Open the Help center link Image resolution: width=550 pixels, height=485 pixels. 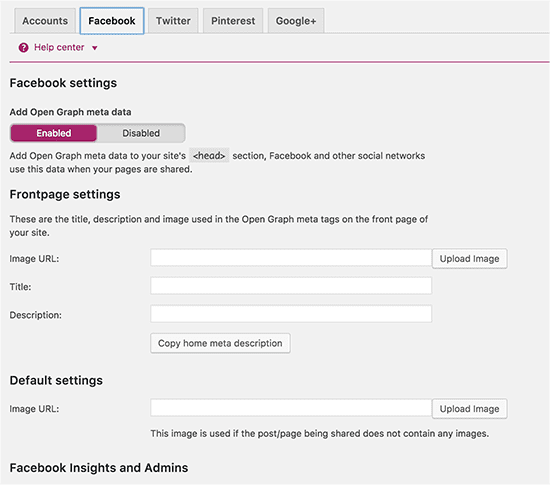[x=59, y=47]
